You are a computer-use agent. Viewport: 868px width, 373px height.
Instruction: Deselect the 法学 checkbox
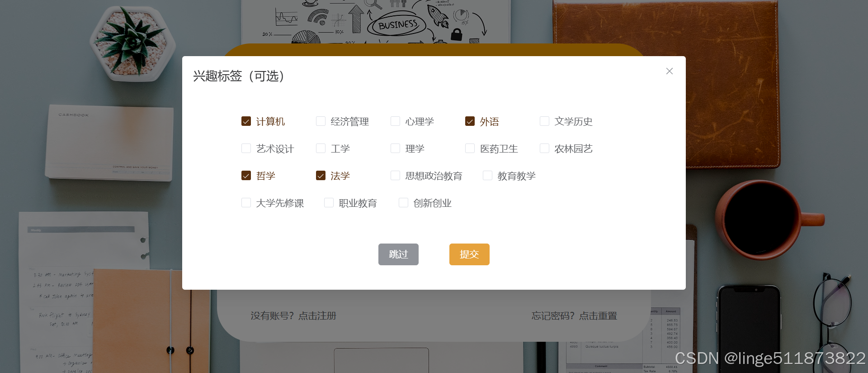click(321, 176)
